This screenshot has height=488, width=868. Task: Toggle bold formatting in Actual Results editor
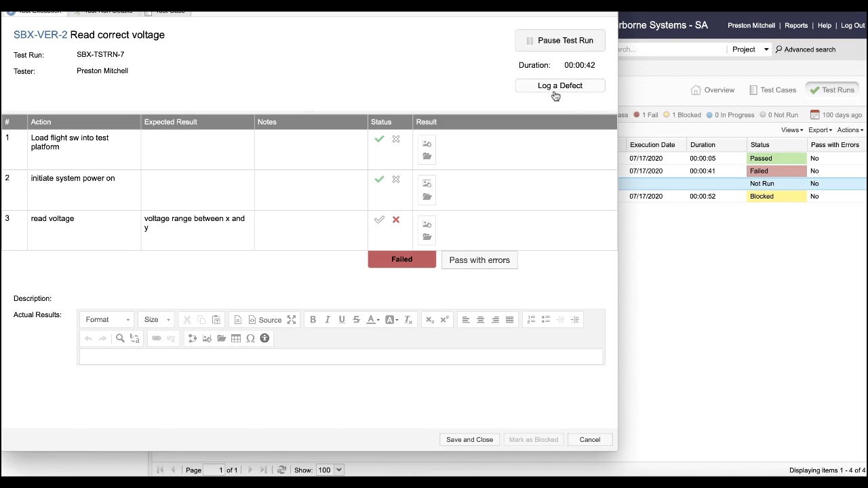click(x=313, y=320)
